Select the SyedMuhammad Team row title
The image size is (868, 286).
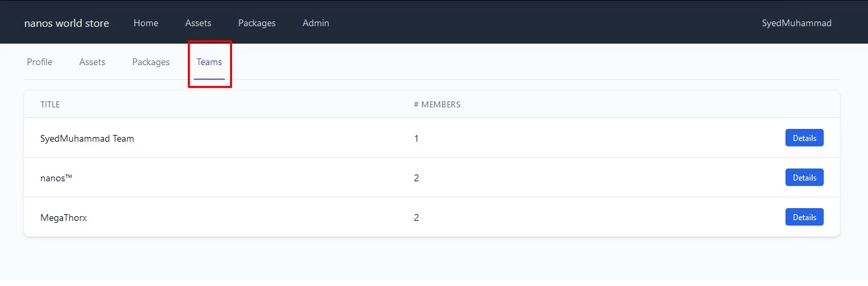coord(87,138)
